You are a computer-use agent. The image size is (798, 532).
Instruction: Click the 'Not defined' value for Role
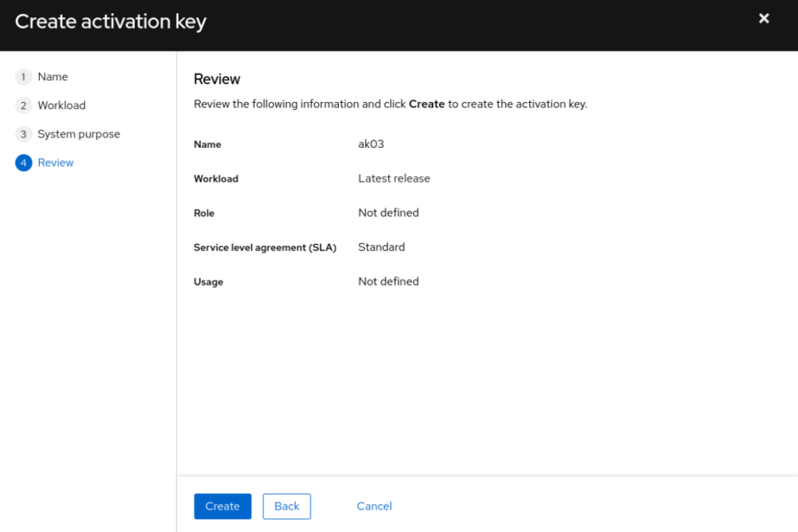(x=388, y=213)
